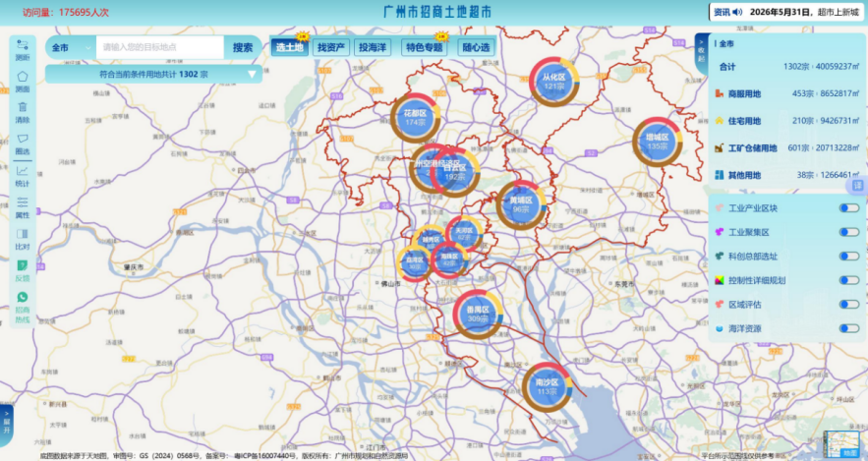Open the 全市 district dropdown
868x461 pixels.
pos(71,47)
